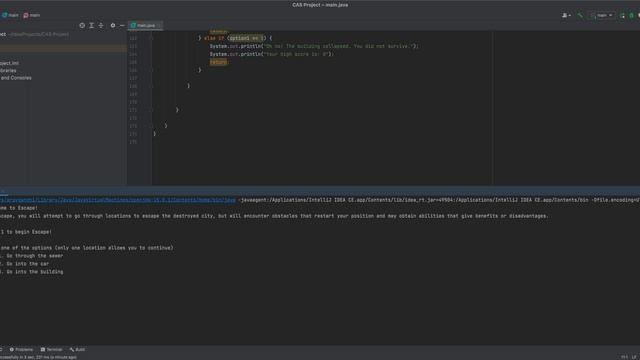640x360 pixels.
Task: Click the 'Your high score' println line
Action: pyautogui.click(x=271, y=54)
